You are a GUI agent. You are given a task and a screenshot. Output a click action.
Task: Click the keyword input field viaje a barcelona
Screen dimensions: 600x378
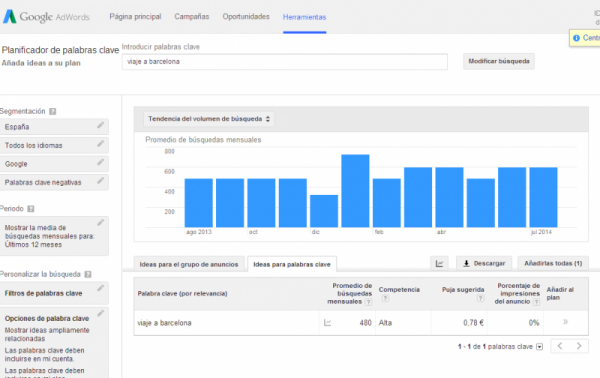pyautogui.click(x=285, y=62)
